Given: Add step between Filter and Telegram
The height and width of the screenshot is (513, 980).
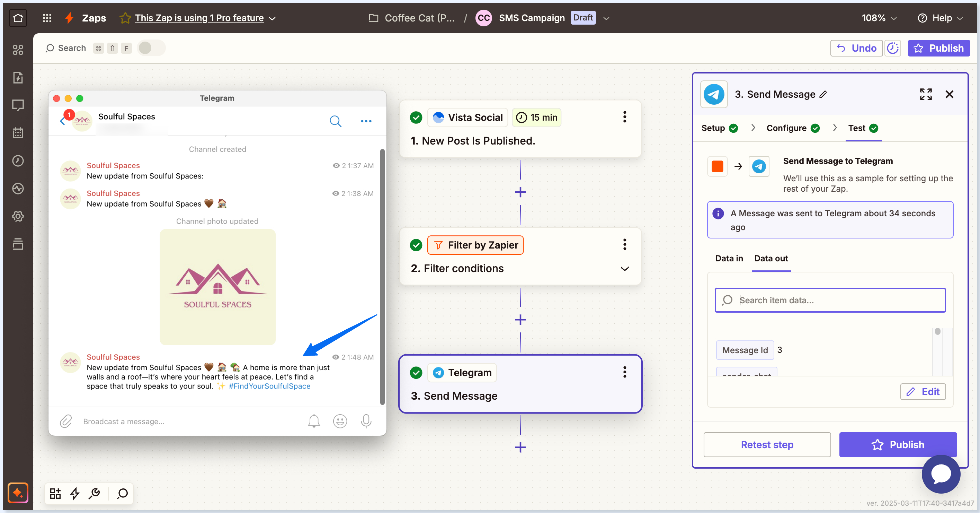Looking at the screenshot, I should (520, 320).
